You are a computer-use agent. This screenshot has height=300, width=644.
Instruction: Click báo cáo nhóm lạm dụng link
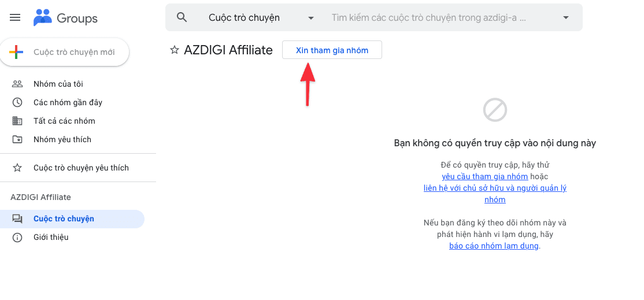click(494, 246)
